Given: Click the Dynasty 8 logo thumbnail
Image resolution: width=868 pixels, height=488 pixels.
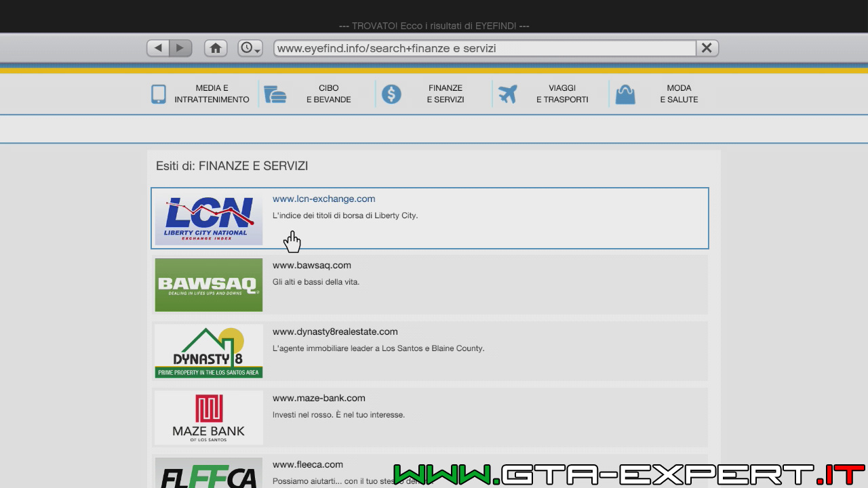Looking at the screenshot, I should point(209,351).
